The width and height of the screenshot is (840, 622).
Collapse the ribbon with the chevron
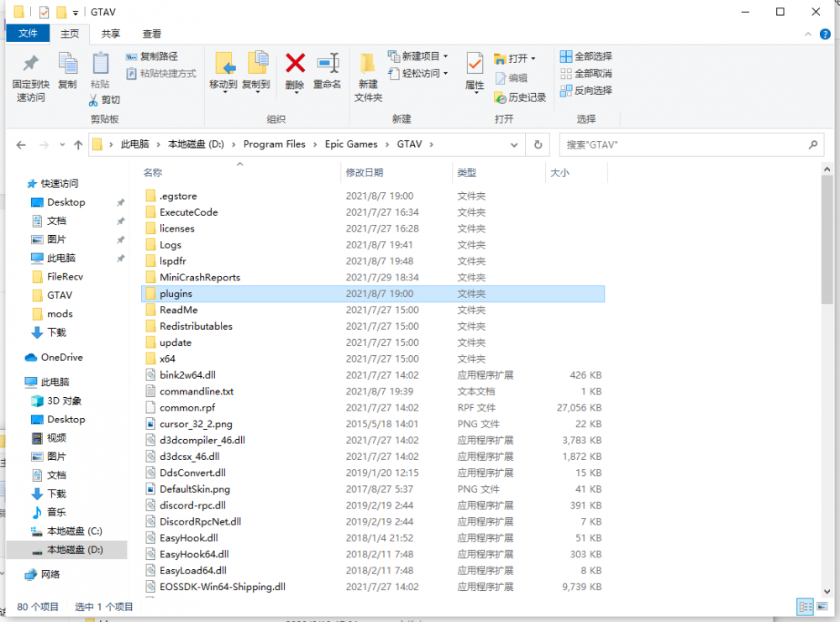click(x=808, y=34)
